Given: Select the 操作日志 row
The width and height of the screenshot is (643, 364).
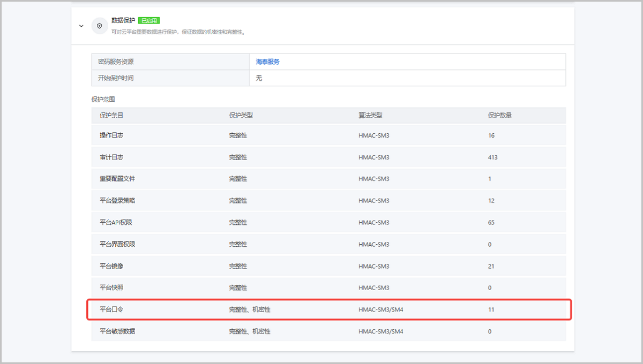Looking at the screenshot, I should click(x=111, y=135).
